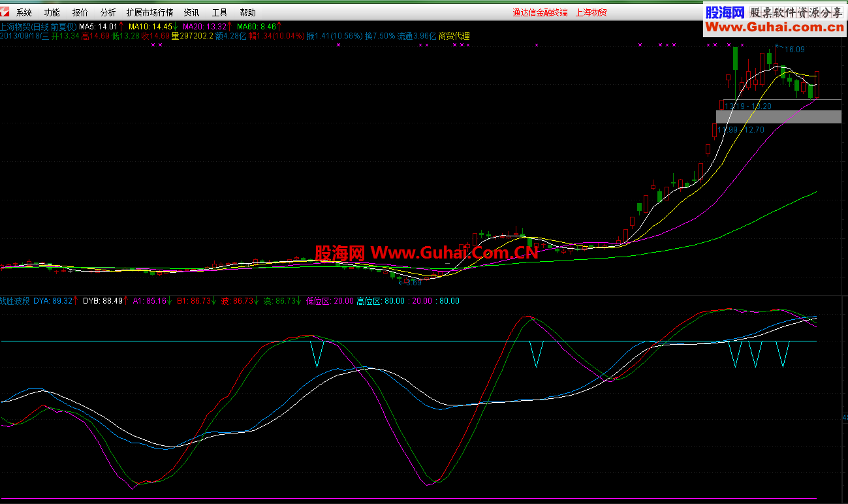Screen dimensions: 848x504
Task: Click the amplitude value 振1.41(10.56%)
Action: (x=334, y=37)
